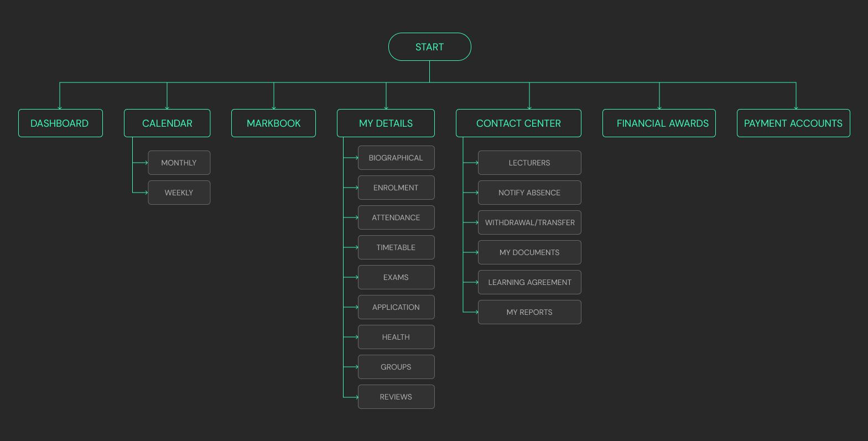Image resolution: width=868 pixels, height=441 pixels.
Task: Select the TIMETABLE item
Action: [x=396, y=247]
